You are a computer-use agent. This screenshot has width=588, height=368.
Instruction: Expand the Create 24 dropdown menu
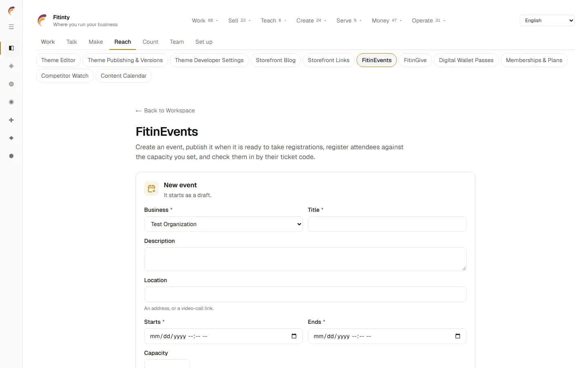[311, 20]
